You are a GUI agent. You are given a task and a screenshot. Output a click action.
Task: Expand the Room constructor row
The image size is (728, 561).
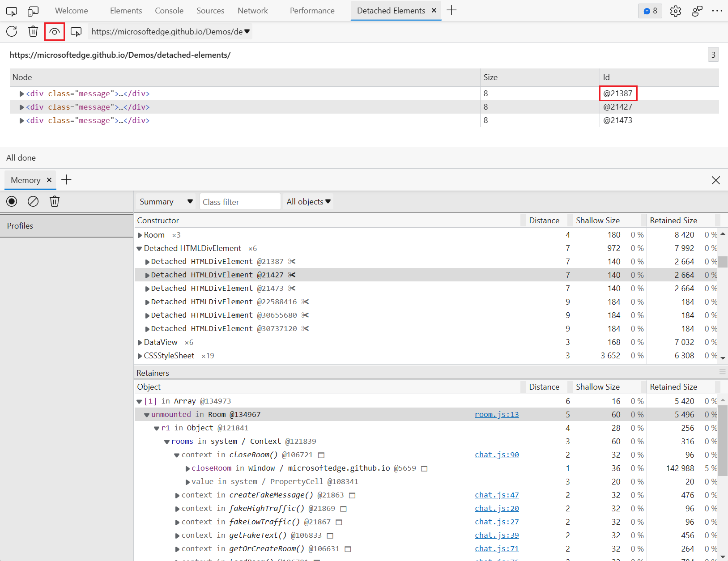click(140, 235)
